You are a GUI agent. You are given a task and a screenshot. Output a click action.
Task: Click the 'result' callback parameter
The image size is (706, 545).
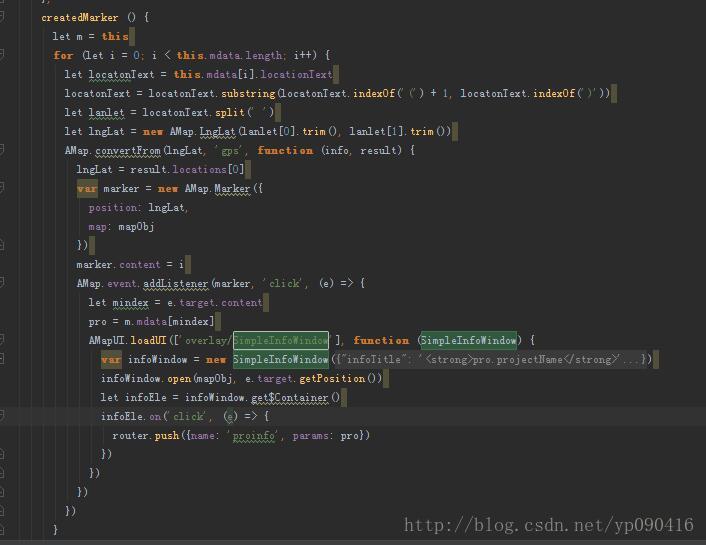click(x=378, y=150)
